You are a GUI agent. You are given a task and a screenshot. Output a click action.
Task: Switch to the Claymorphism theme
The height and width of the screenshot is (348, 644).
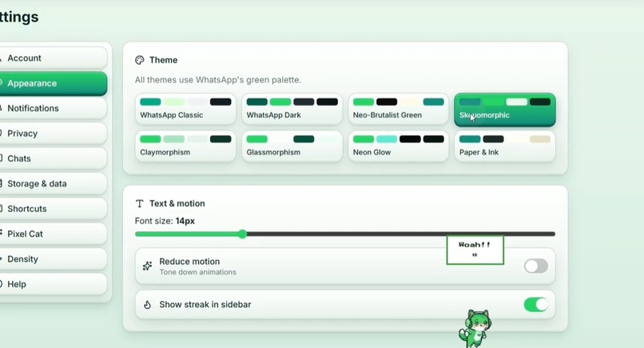click(x=185, y=146)
